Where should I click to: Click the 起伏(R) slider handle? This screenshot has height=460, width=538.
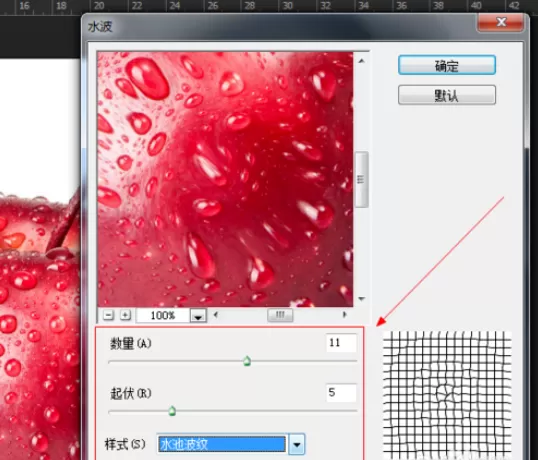172,411
